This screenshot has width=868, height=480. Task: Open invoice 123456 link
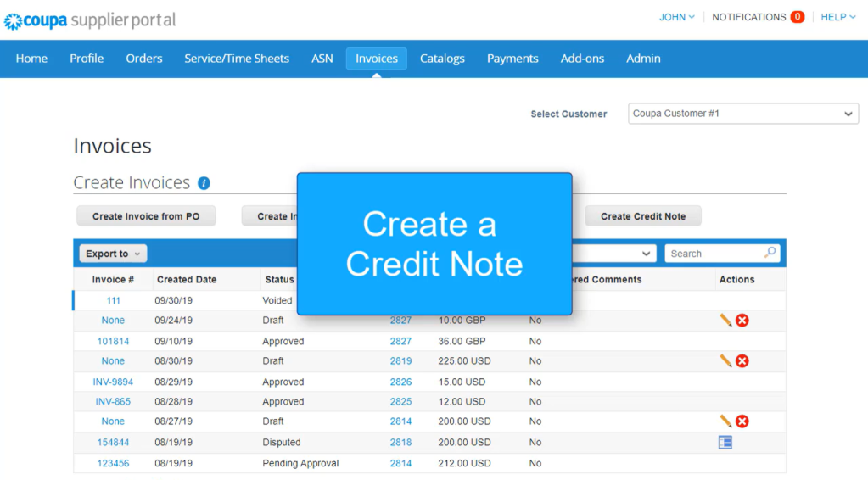113,463
